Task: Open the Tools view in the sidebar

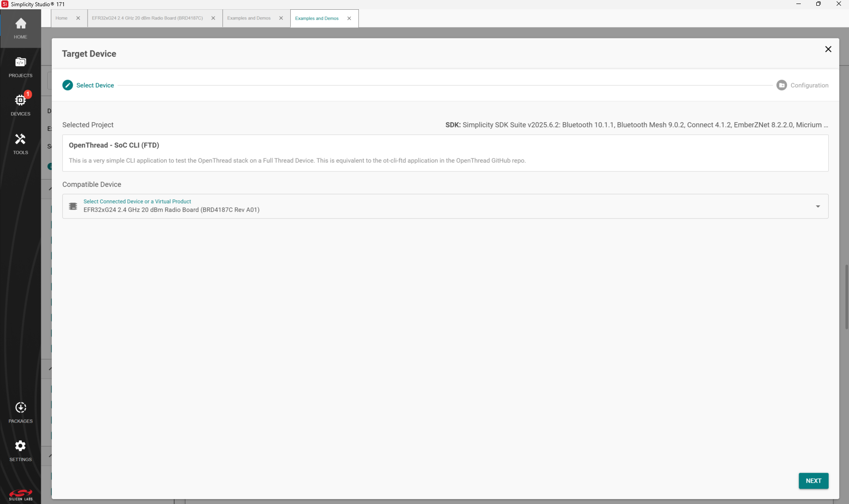Action: tap(20, 144)
